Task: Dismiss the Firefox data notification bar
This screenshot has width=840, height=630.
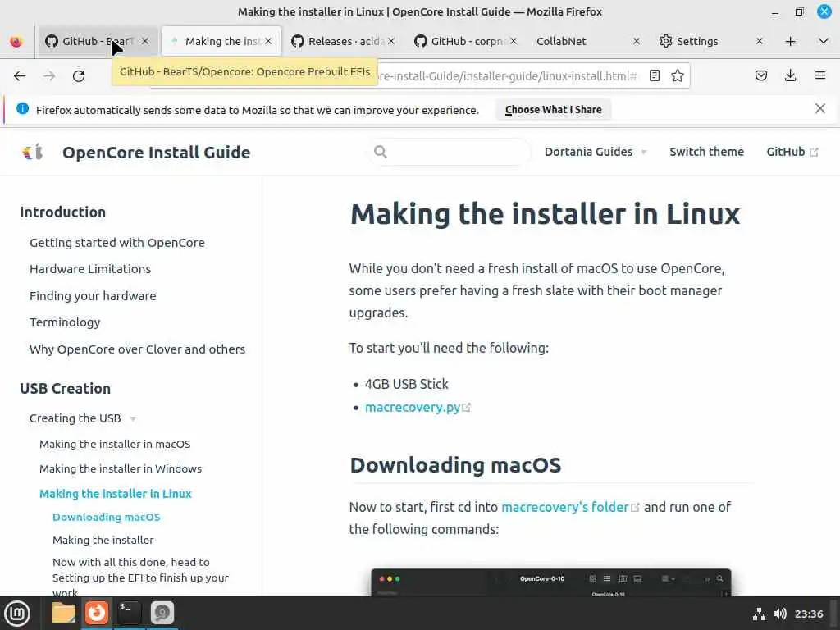Action: tap(819, 109)
